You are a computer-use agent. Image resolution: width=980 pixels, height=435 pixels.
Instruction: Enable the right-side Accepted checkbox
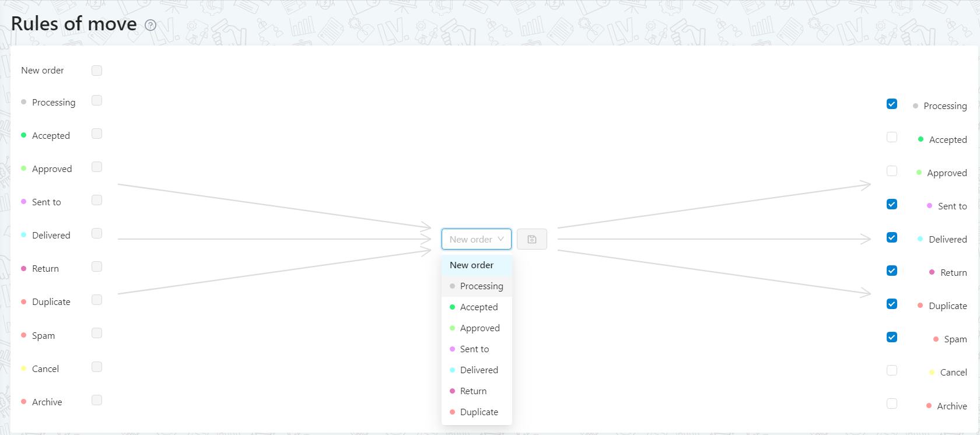tap(892, 137)
